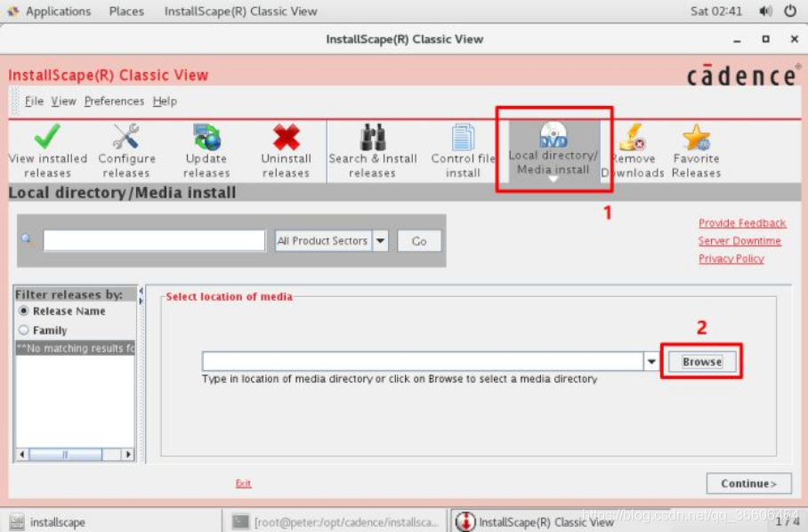Select Update releases icon
The height and width of the screenshot is (532, 808).
click(206, 139)
